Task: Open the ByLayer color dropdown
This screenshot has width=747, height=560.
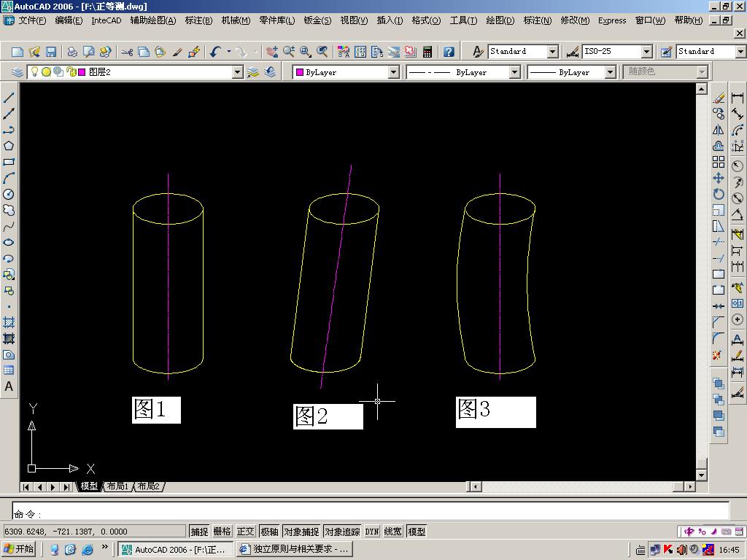Action: coord(393,72)
